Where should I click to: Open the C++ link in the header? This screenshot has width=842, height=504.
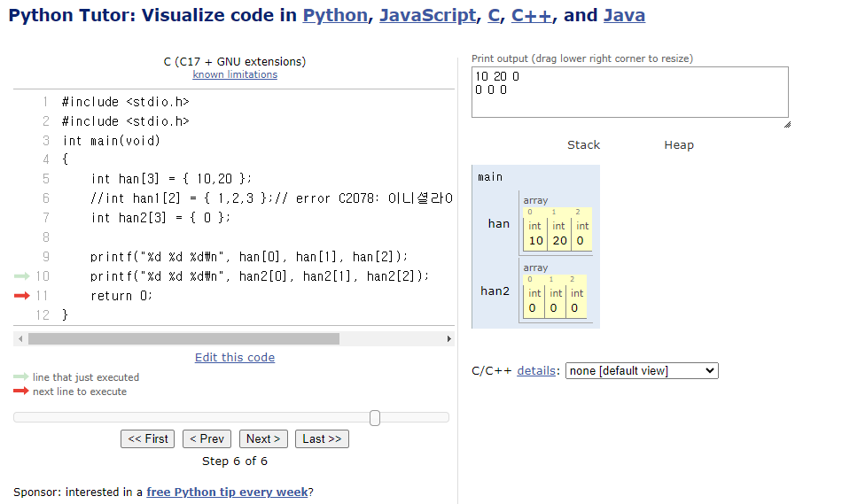click(532, 15)
